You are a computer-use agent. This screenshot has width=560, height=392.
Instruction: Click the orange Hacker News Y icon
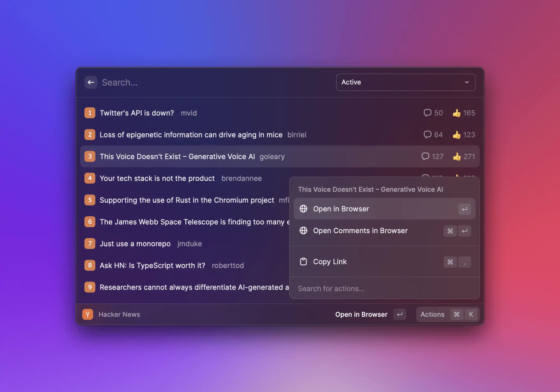coord(87,314)
